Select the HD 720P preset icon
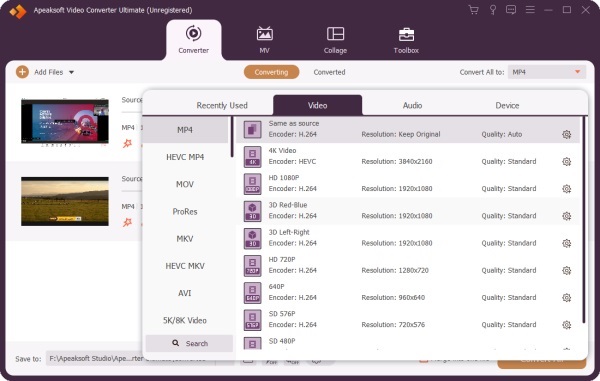Screen dimensions: 600x381 click(253, 265)
